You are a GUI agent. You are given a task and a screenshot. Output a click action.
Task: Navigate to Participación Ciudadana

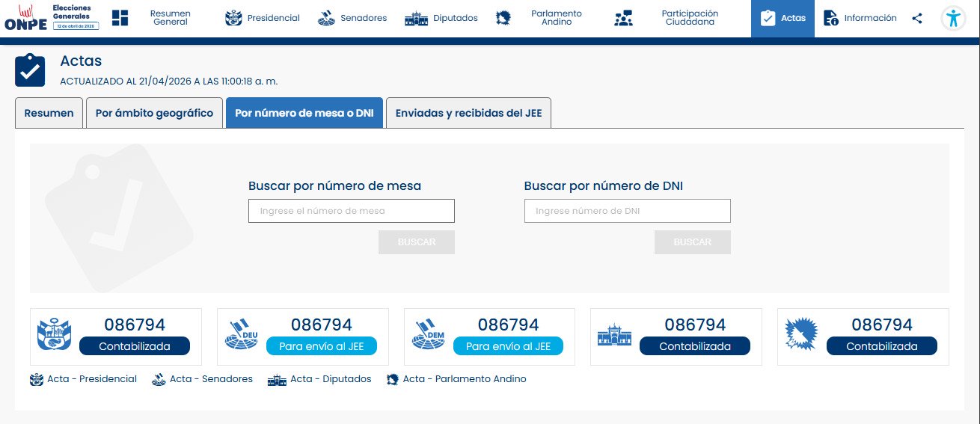pyautogui.click(x=666, y=19)
